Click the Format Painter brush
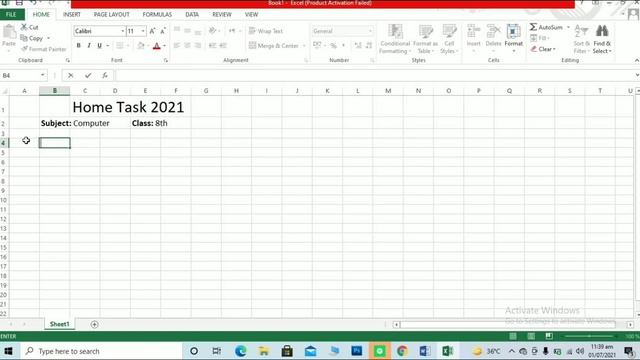Screen dimensions: 640x360 coord(24,49)
